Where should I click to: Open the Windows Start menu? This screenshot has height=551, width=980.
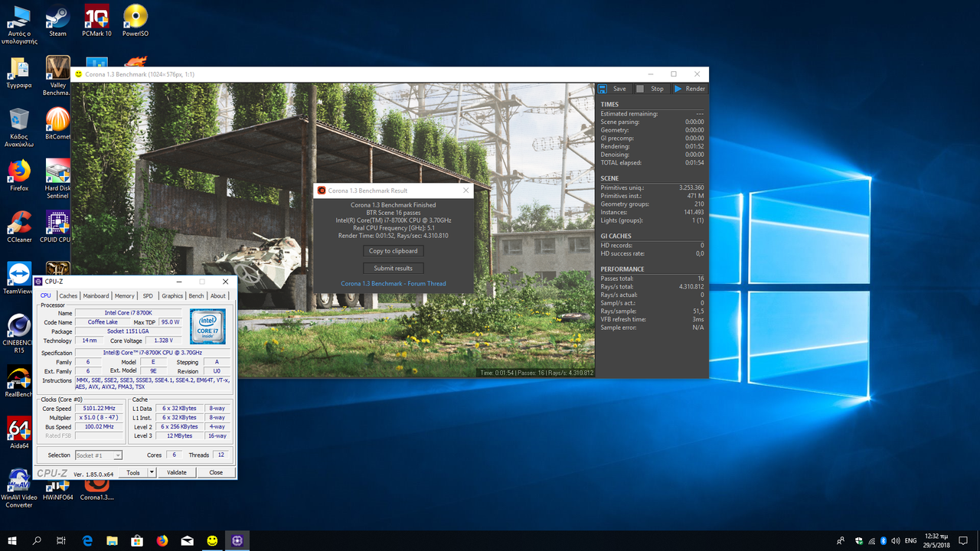pyautogui.click(x=12, y=540)
